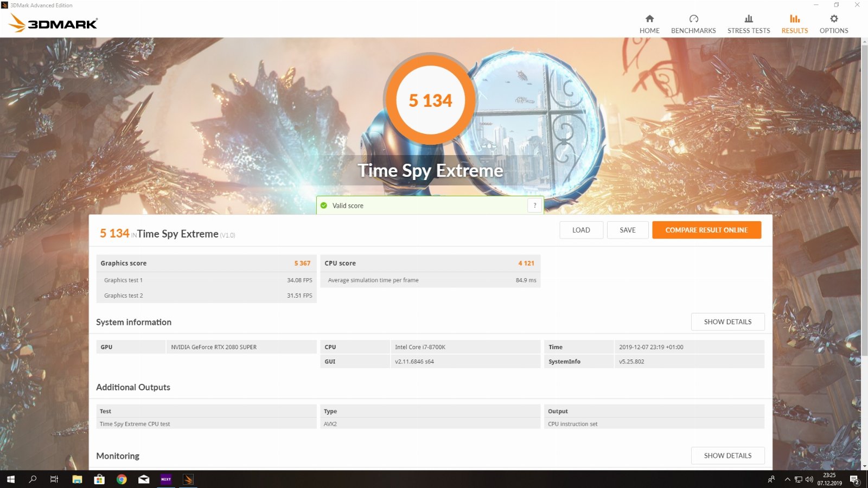This screenshot has width=868, height=488.
Task: Click Graphics test 2 row
Action: [x=206, y=296]
